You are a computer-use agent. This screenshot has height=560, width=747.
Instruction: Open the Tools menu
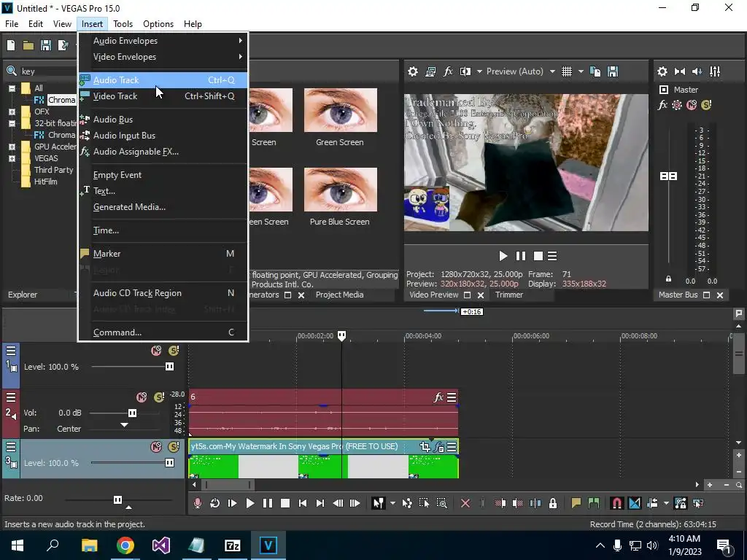click(x=123, y=24)
